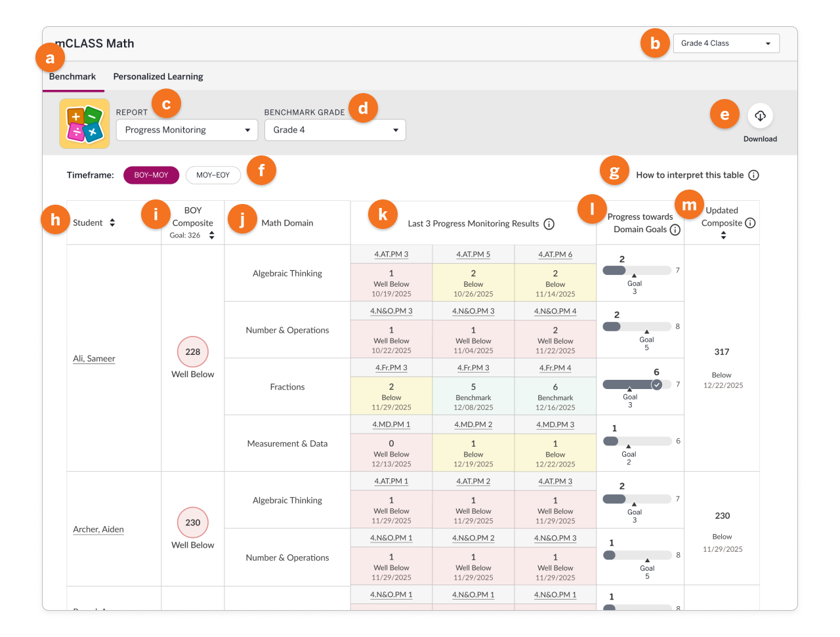Click Sameer Ali's 228 composite score circle
Image resolution: width=840 pixels, height=637 pixels.
point(193,352)
